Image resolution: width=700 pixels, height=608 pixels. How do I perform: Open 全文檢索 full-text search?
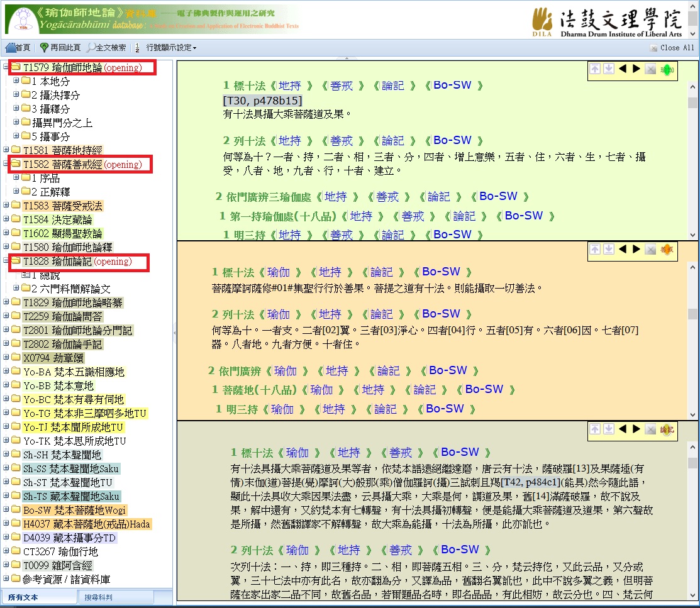point(106,48)
